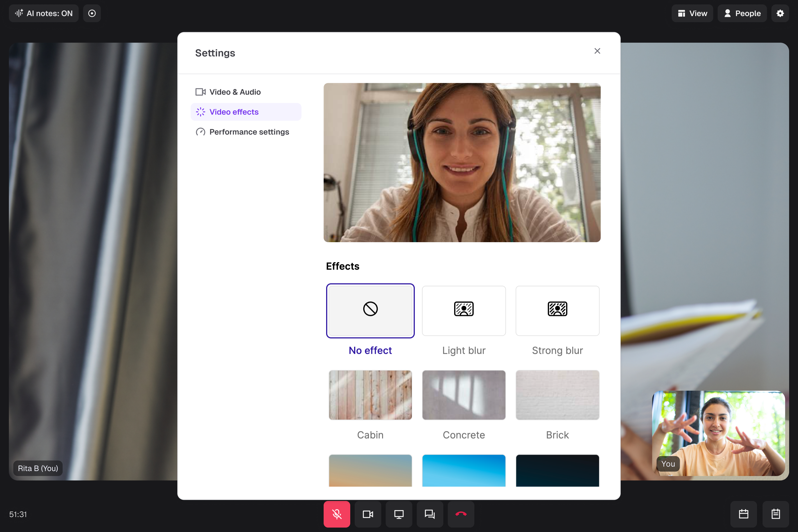Viewport: 798px width, 532px height.
Task: Open the calendar icon at bottom right
Action: (x=743, y=514)
